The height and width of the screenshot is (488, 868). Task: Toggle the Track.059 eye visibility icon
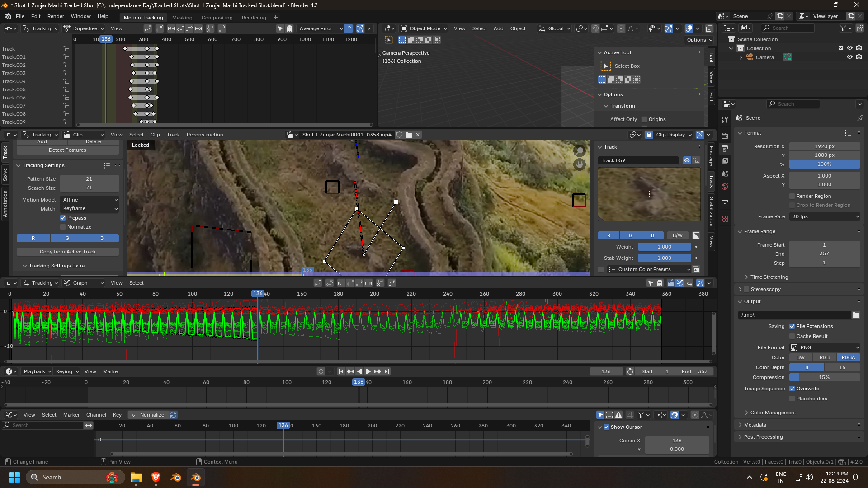pos(687,160)
